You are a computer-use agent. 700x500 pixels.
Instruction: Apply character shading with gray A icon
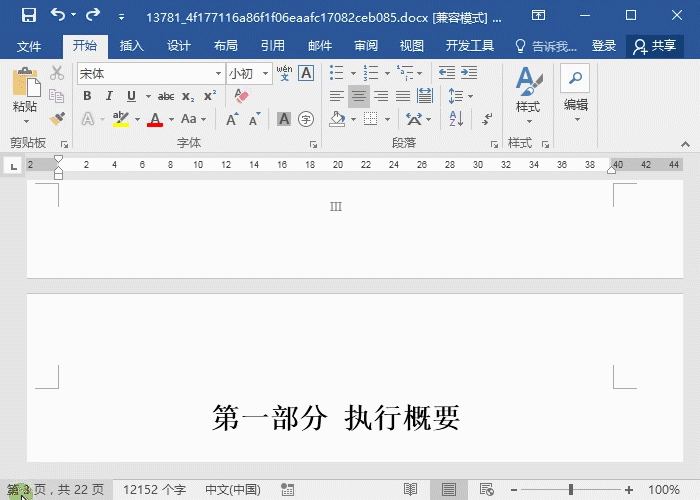[x=284, y=119]
